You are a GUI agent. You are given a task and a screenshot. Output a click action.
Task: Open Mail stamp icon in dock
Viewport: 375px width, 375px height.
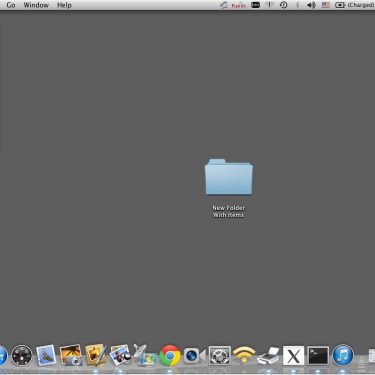pyautogui.click(x=46, y=355)
